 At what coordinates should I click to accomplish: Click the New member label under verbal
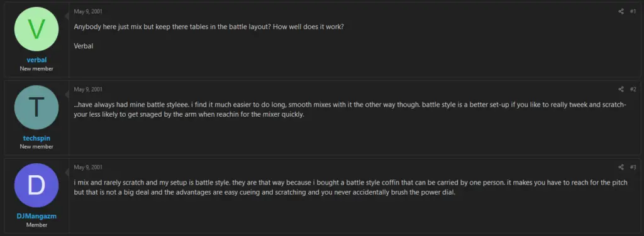36,68
